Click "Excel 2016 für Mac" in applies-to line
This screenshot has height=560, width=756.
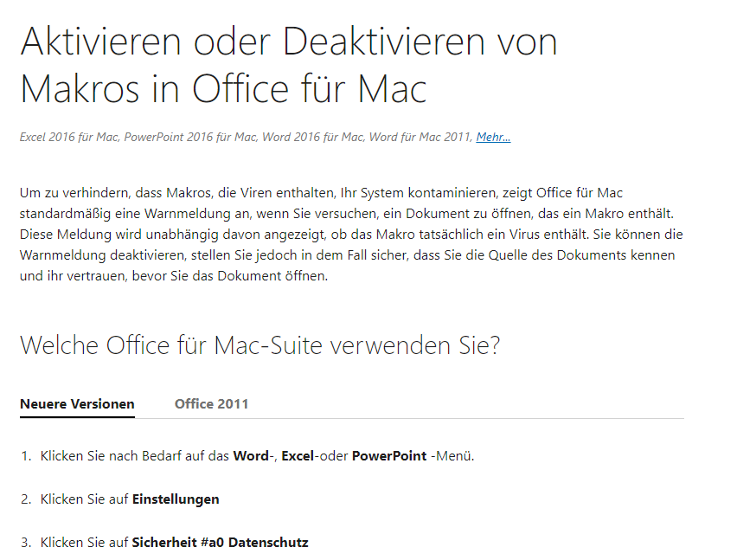69,137
